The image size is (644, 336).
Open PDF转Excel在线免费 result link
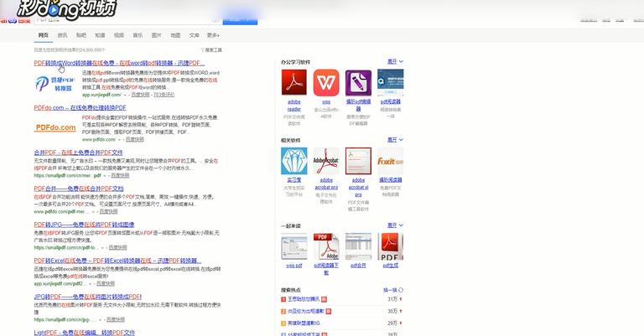117,261
